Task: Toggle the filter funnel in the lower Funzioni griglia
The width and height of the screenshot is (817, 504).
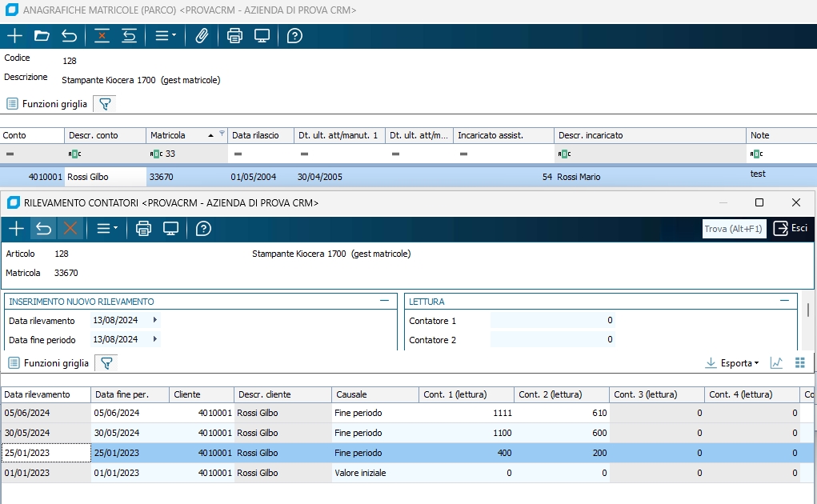Action: pyautogui.click(x=106, y=363)
